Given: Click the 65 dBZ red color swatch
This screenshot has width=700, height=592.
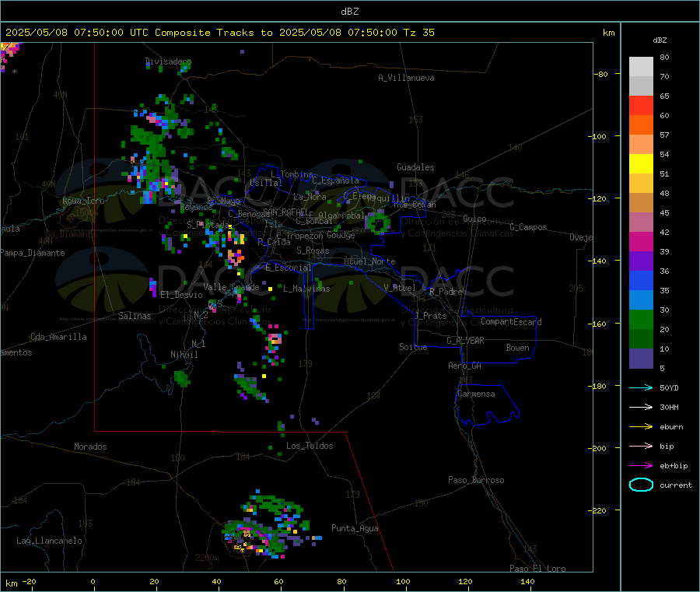Looking at the screenshot, I should [641, 105].
